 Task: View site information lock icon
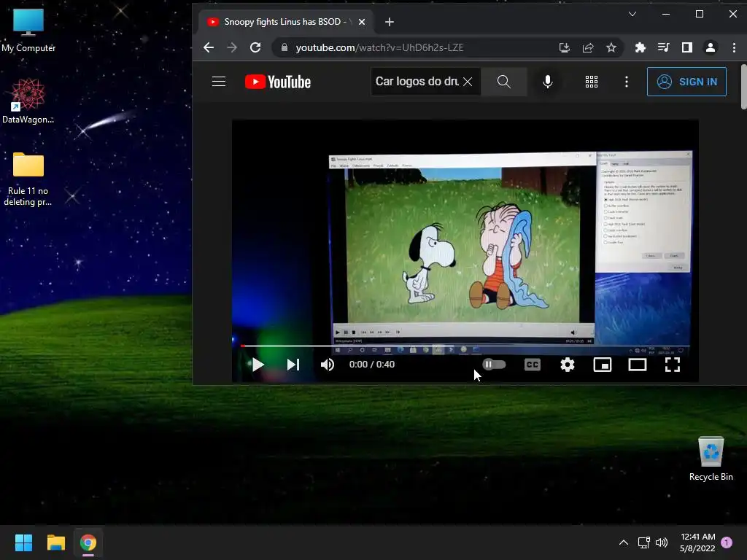pos(285,47)
